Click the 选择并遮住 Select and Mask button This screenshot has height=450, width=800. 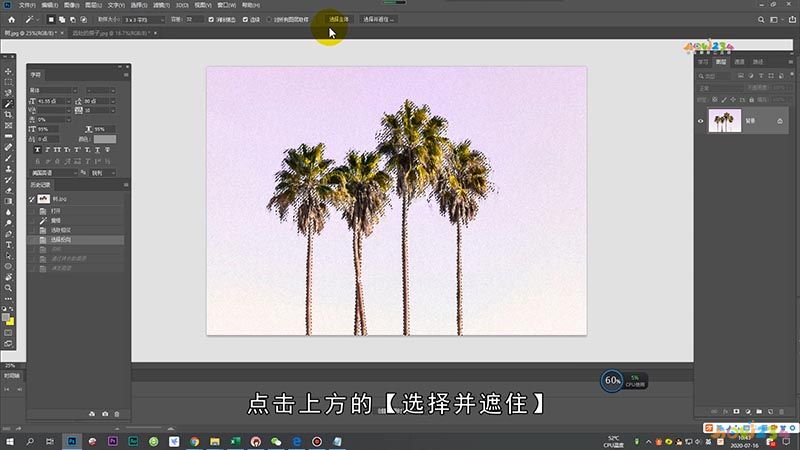(378, 19)
